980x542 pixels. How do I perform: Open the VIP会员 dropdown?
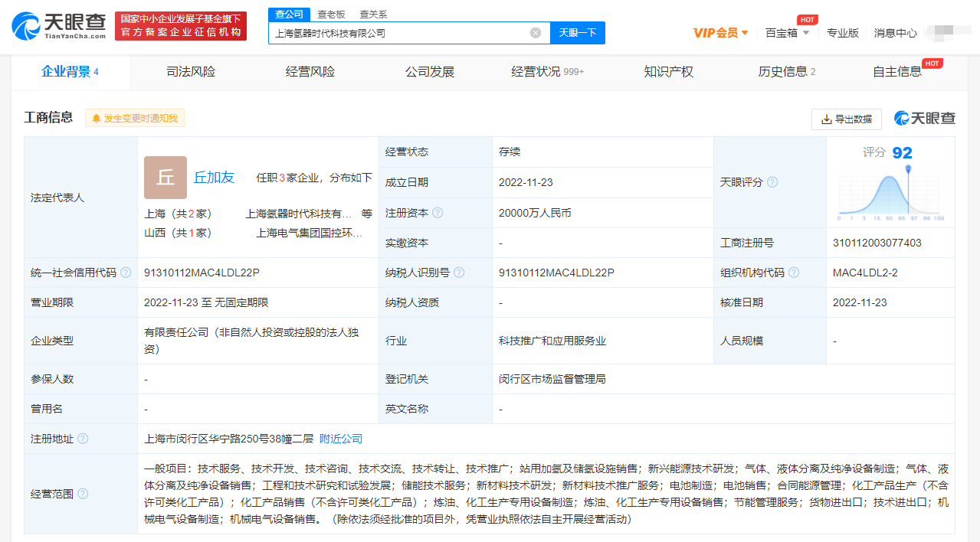[x=720, y=33]
